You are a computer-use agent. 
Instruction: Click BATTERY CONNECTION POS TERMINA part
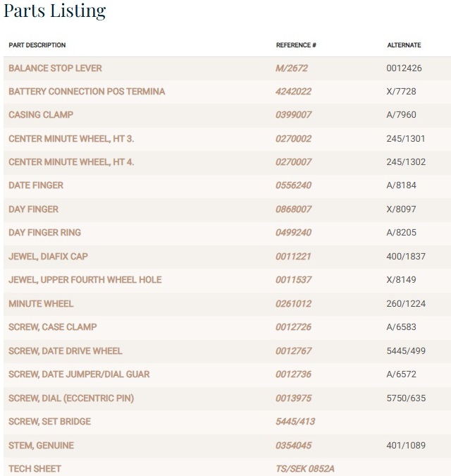click(x=87, y=92)
